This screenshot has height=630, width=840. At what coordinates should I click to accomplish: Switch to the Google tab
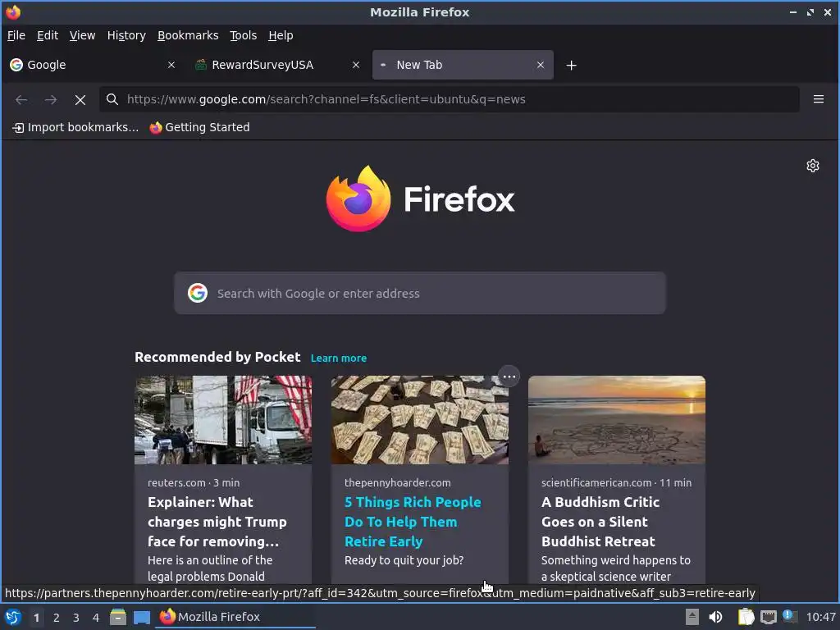pyautogui.click(x=93, y=65)
